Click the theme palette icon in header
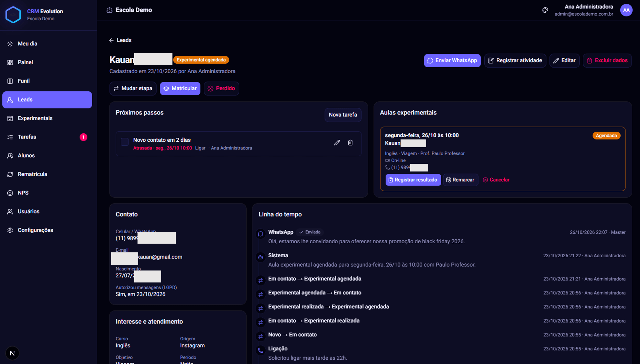Screen dimensions: 640x364 545,10
